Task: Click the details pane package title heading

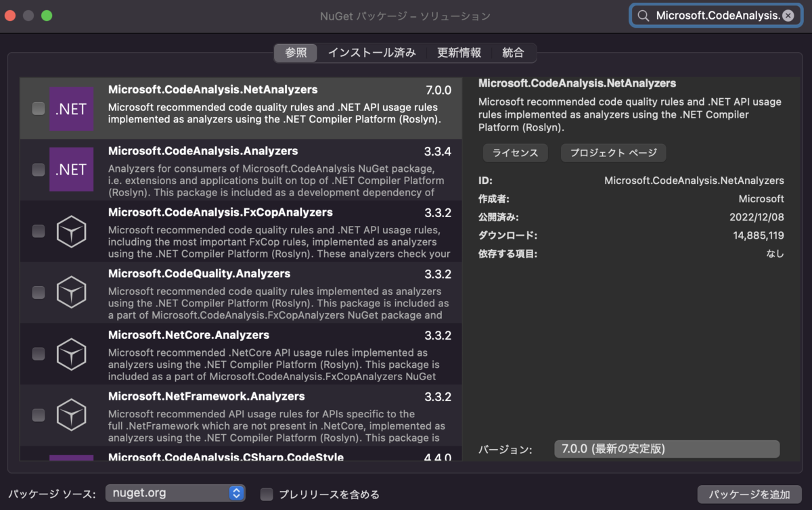Action: coord(577,83)
